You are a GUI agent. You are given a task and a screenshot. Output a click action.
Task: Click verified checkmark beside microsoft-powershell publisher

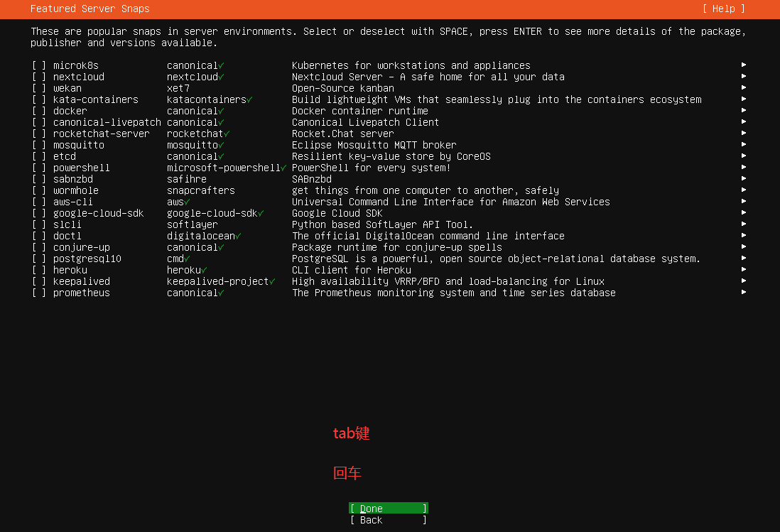(x=283, y=168)
